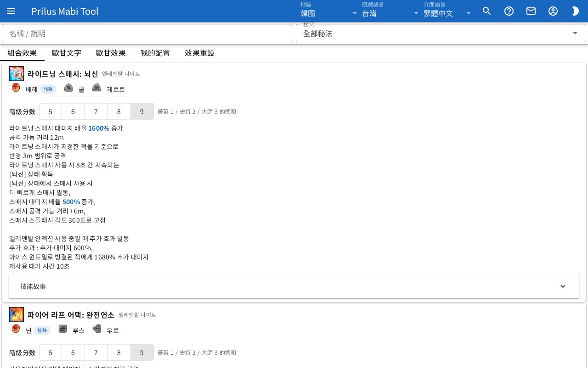
Task: Select score 6 for 라이트닝 스매시
Action: click(x=73, y=111)
